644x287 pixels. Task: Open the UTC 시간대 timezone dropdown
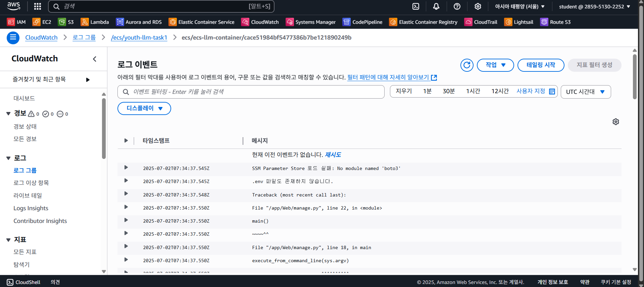tap(586, 92)
